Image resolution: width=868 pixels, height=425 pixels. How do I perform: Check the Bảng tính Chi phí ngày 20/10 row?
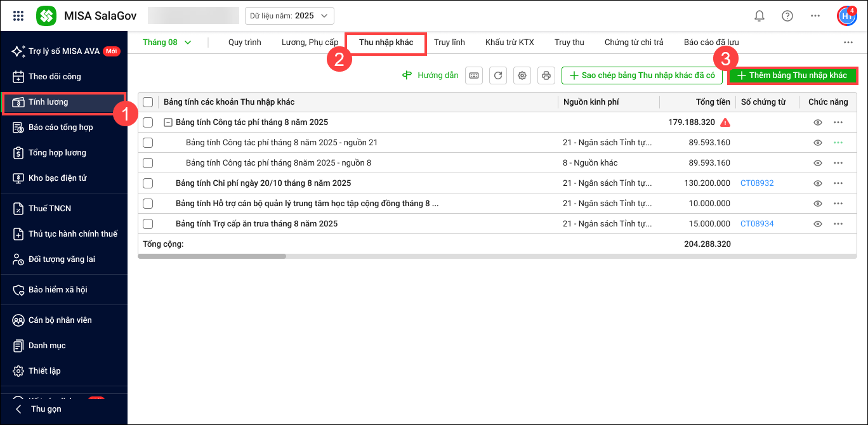(x=148, y=183)
